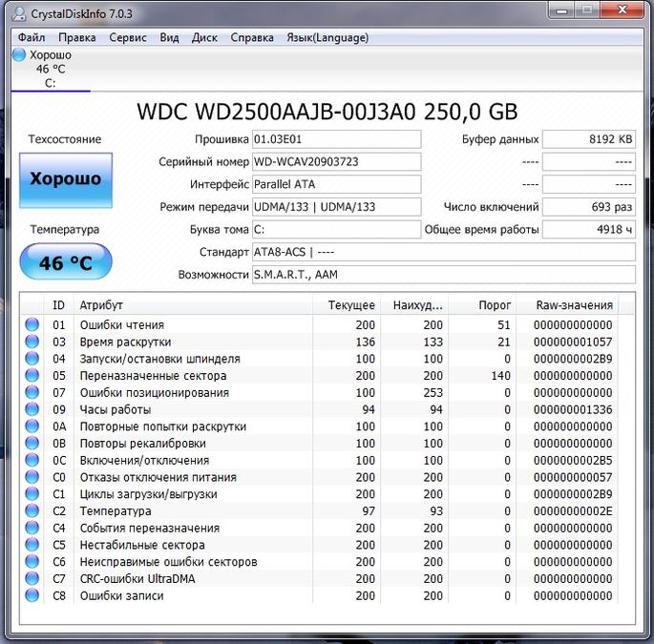Image resolution: width=654 pixels, height=644 pixels.
Task: Click the drive title WDC WD2500AAJB-00J3A0 250,0 GB
Action: 327,112
